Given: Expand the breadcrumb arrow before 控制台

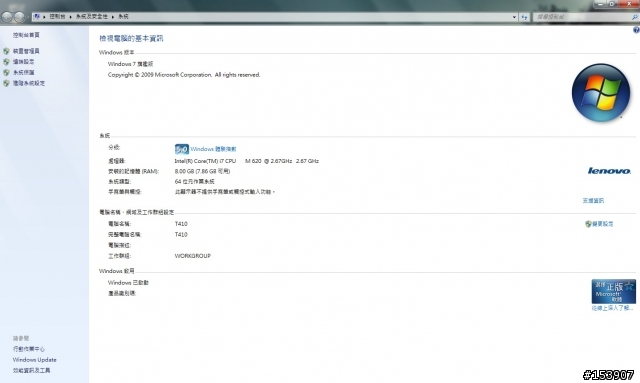Looking at the screenshot, I should click(44, 17).
